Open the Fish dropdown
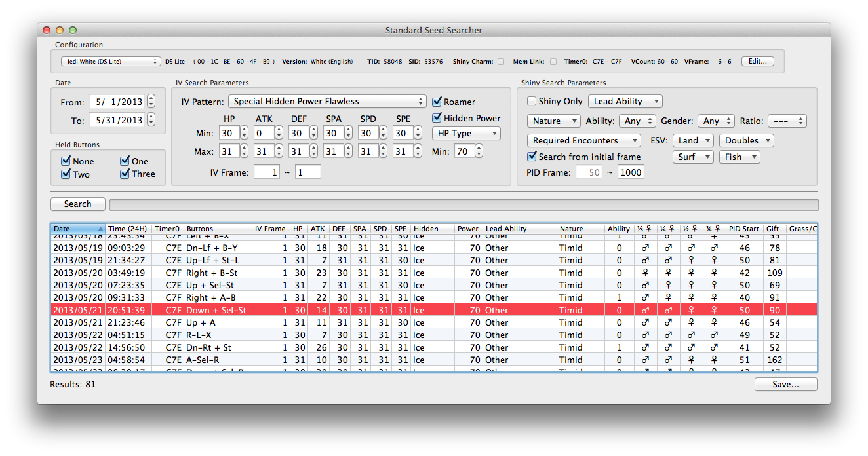The width and height of the screenshot is (868, 456). [x=740, y=157]
